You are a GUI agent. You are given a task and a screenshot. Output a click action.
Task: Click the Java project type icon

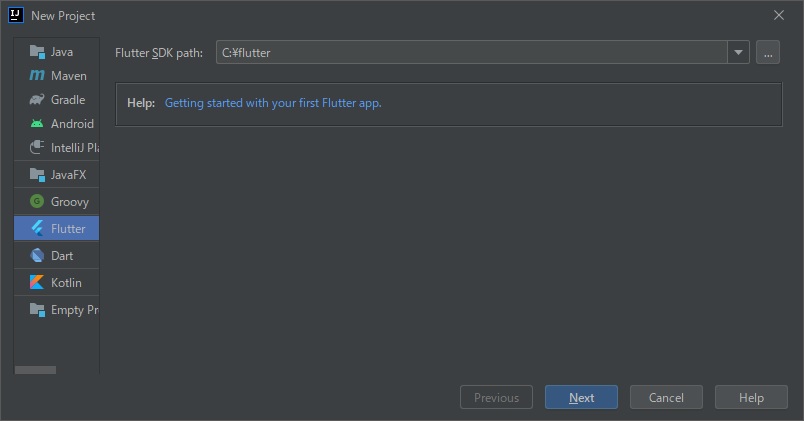point(37,51)
